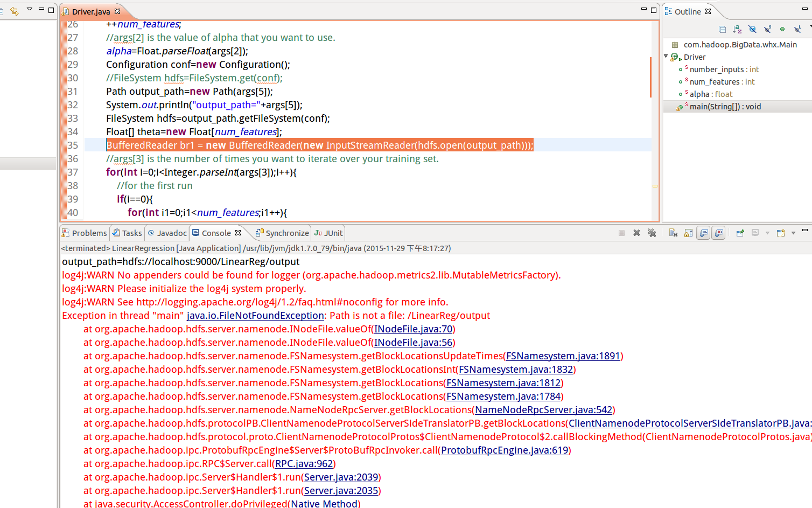This screenshot has height=508, width=812.
Task: Remove all terminated launches
Action: pyautogui.click(x=652, y=233)
